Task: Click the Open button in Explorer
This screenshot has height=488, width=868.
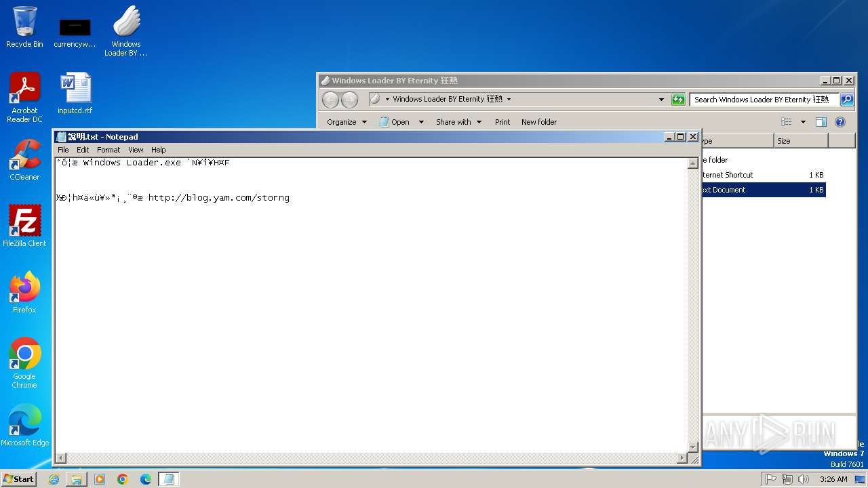Action: coord(395,122)
